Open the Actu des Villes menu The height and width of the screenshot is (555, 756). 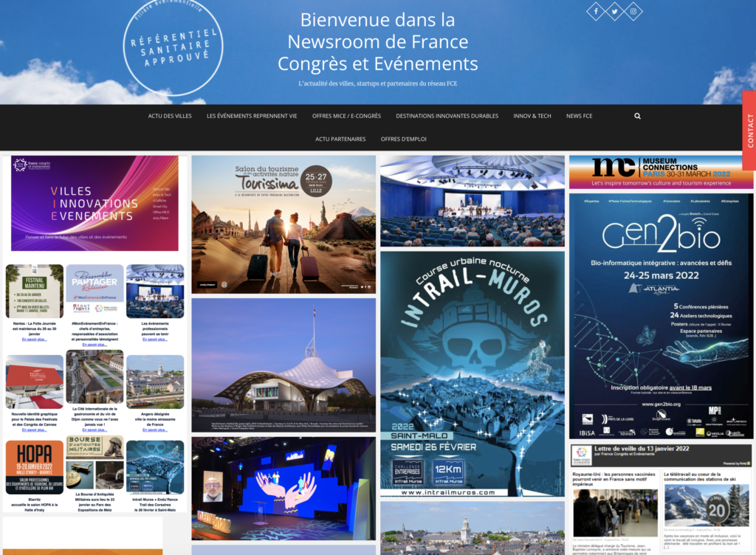tap(170, 116)
